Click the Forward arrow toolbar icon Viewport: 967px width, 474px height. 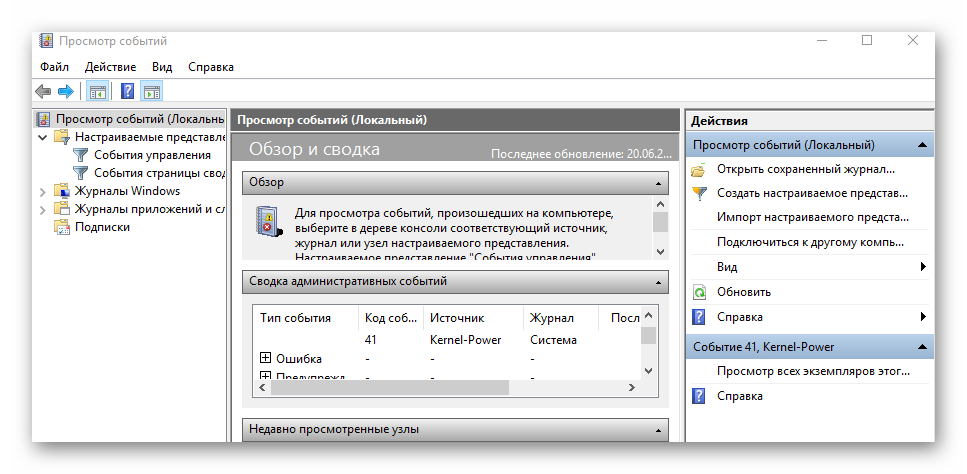tap(66, 92)
